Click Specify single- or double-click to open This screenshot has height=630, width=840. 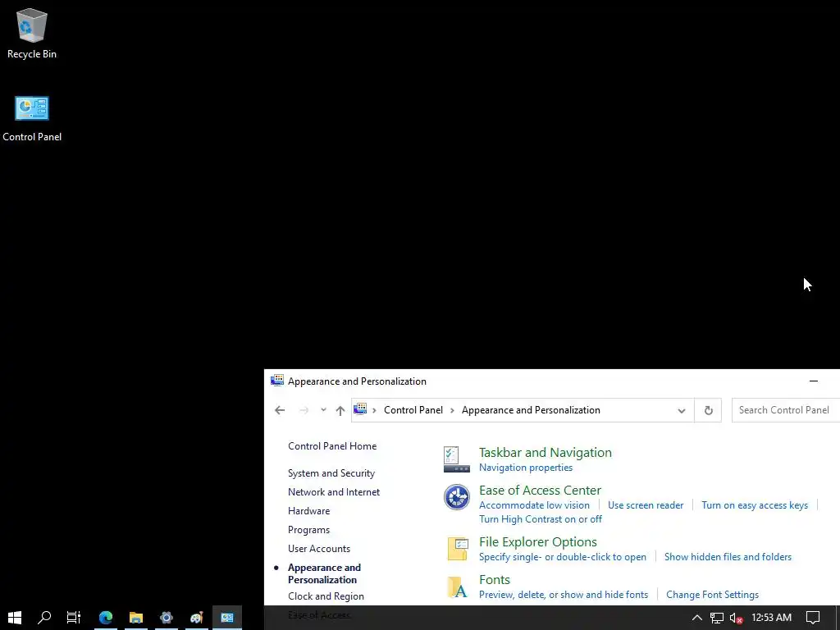(x=563, y=557)
